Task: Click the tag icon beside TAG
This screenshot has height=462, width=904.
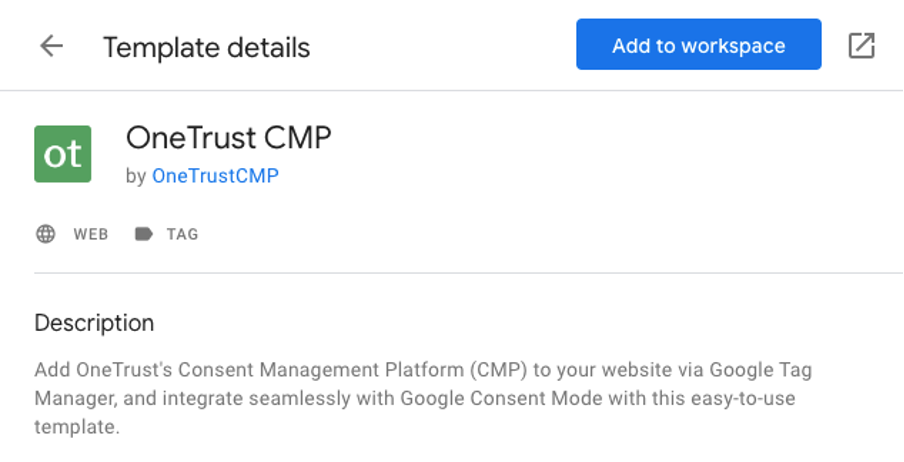Action: (x=144, y=234)
